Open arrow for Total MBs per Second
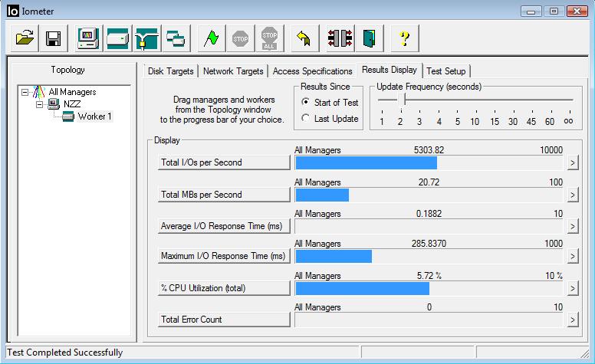The image size is (595, 364). (x=573, y=195)
